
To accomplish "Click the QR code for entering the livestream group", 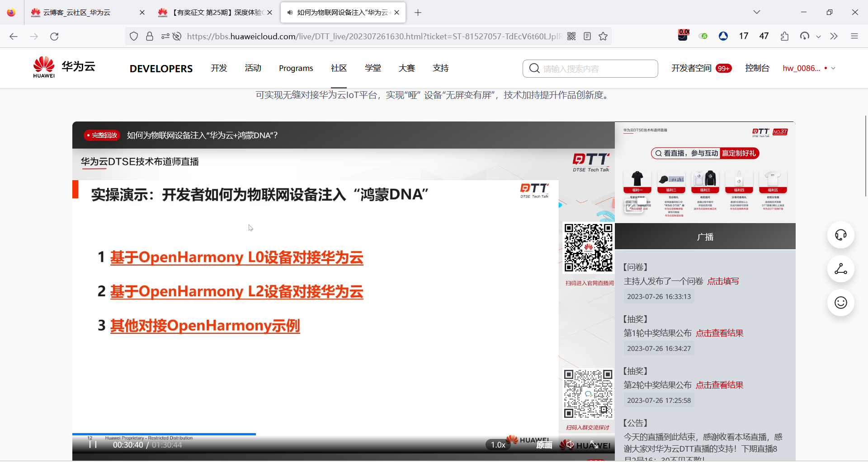I will pyautogui.click(x=588, y=393).
